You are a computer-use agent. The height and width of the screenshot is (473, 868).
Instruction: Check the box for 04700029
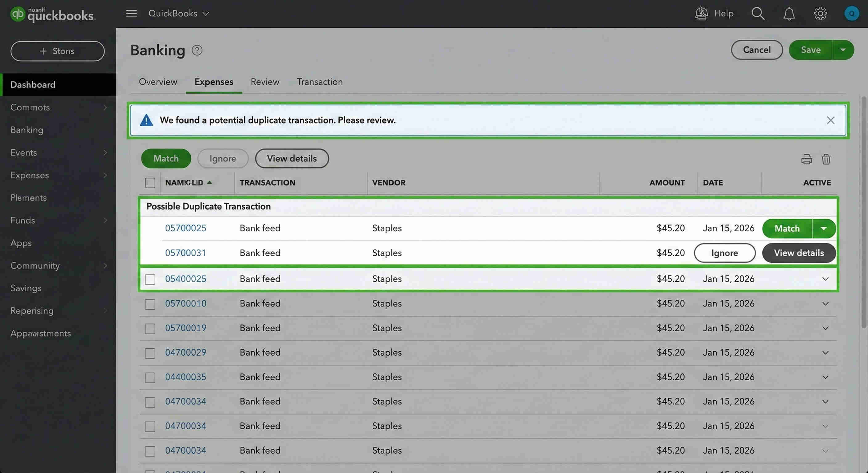150,353
